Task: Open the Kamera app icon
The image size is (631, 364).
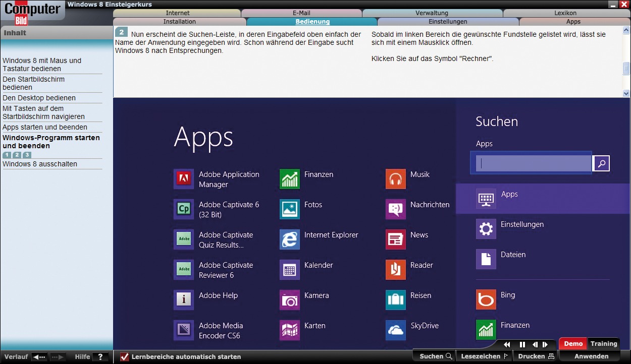Action: coord(289,300)
